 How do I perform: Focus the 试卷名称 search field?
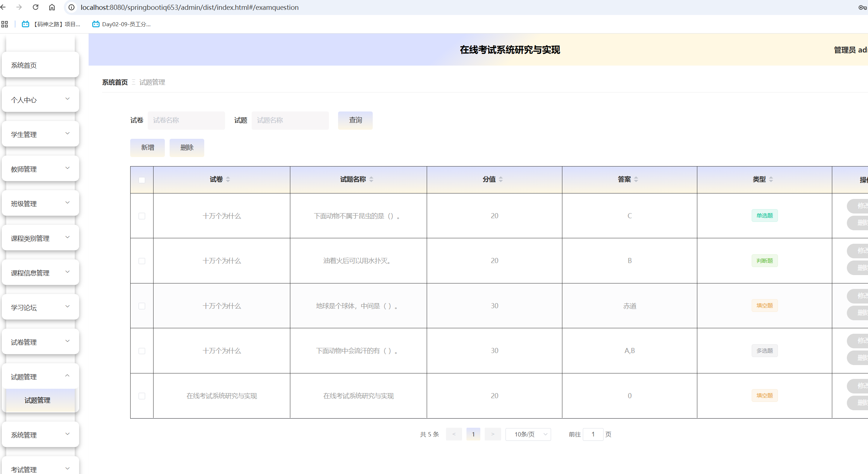click(x=186, y=120)
